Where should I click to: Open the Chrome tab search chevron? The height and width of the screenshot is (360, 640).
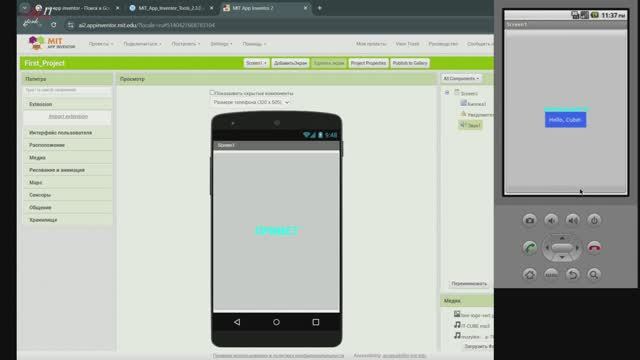pyautogui.click(x=25, y=8)
